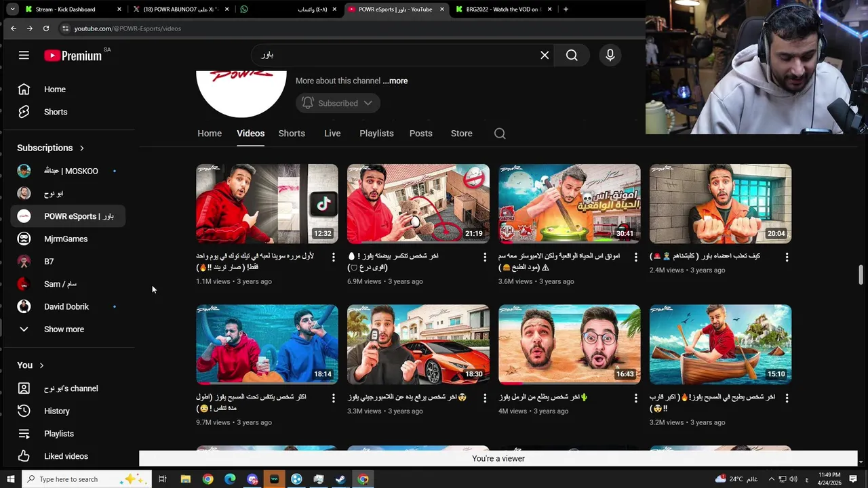Screen dimensions: 868x488
Task: Open MjrmGames subscription channel
Action: pyautogui.click(x=68, y=239)
